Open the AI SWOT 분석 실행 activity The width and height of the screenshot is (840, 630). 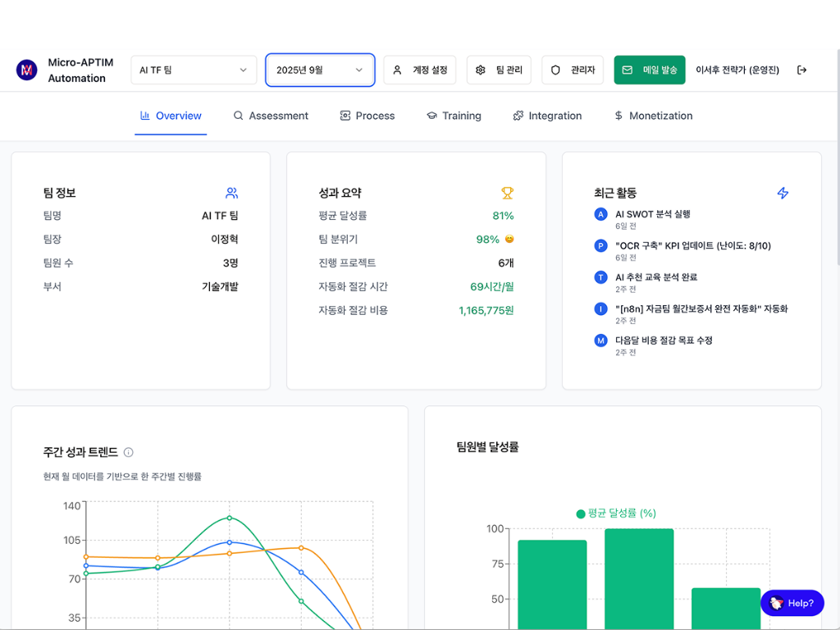pos(652,214)
